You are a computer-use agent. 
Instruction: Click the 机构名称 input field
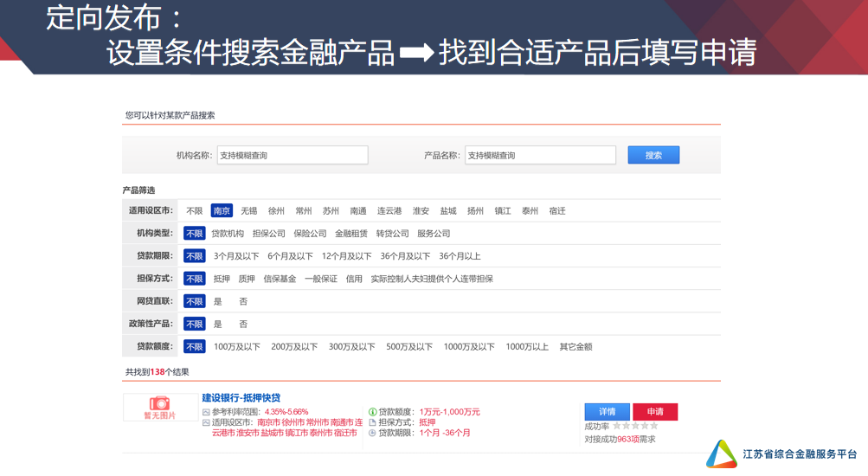tap(292, 156)
